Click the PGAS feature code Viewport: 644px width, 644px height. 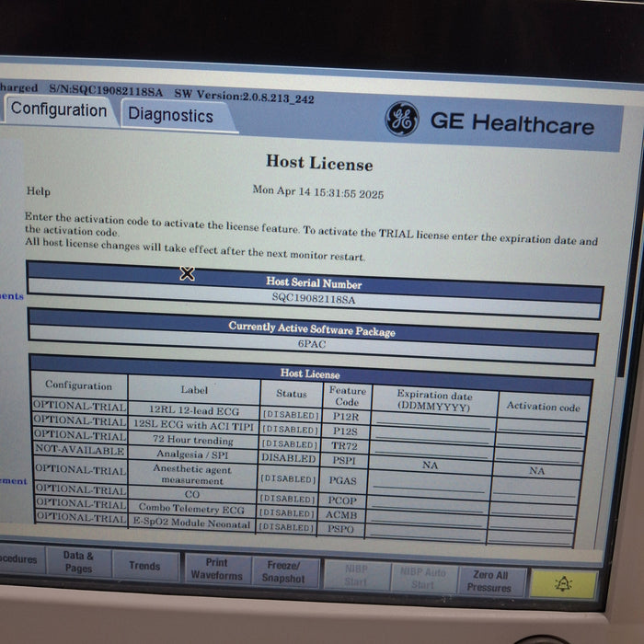(x=342, y=480)
